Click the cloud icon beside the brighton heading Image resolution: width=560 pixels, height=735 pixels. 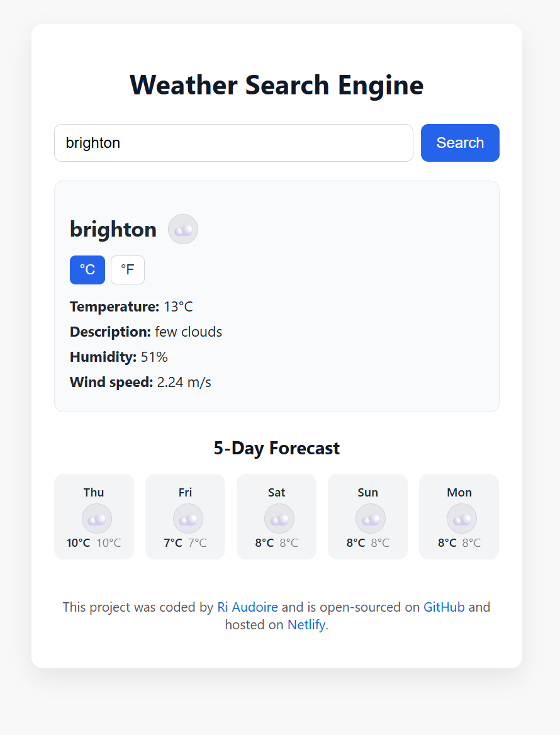pos(183,229)
